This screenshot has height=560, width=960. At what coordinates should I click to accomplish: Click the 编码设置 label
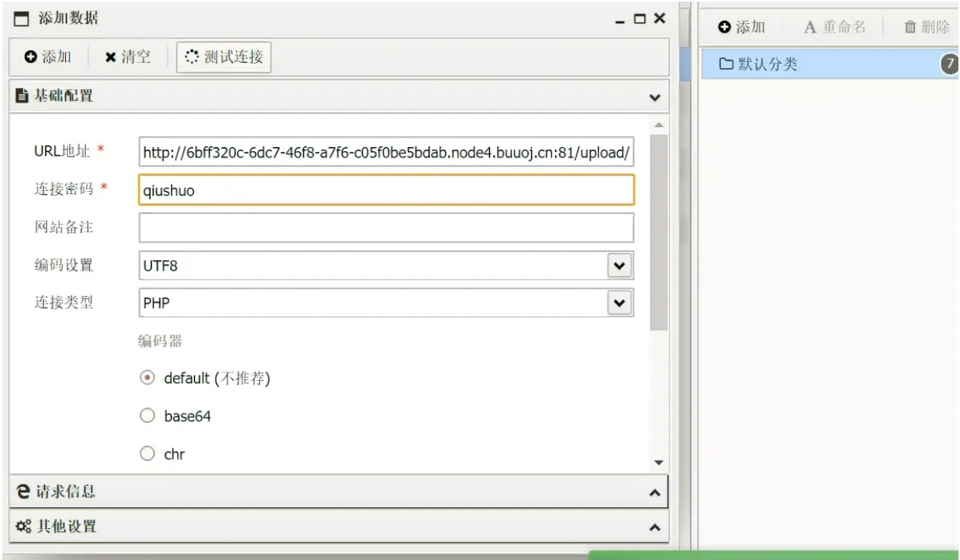(64, 266)
